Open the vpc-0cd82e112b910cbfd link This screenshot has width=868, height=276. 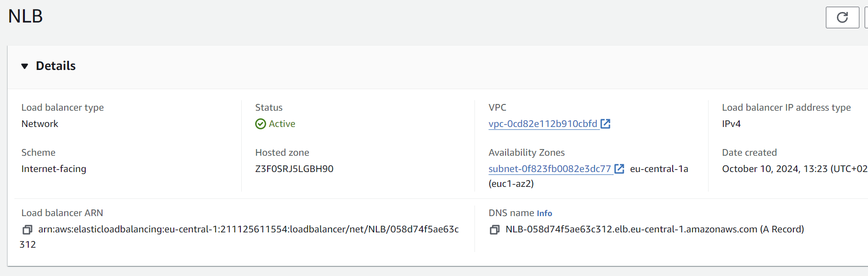click(x=542, y=124)
